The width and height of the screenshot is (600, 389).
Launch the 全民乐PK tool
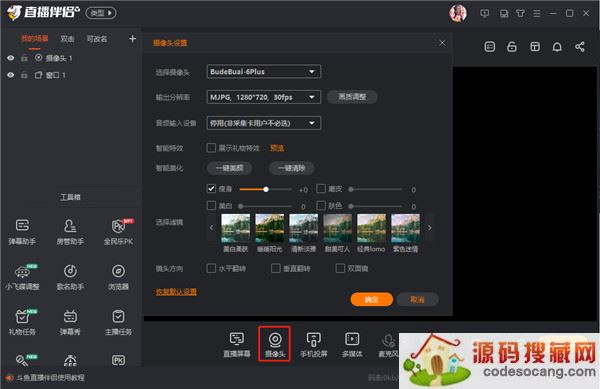pyautogui.click(x=118, y=232)
